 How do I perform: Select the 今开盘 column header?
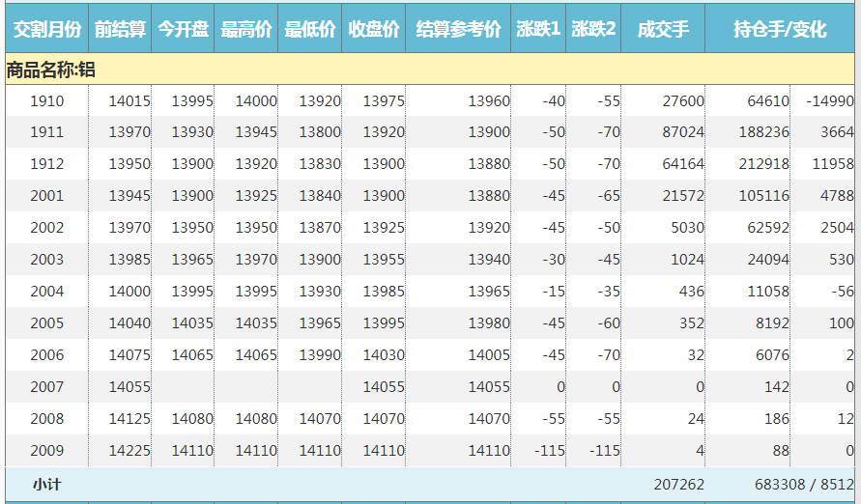coord(184,30)
